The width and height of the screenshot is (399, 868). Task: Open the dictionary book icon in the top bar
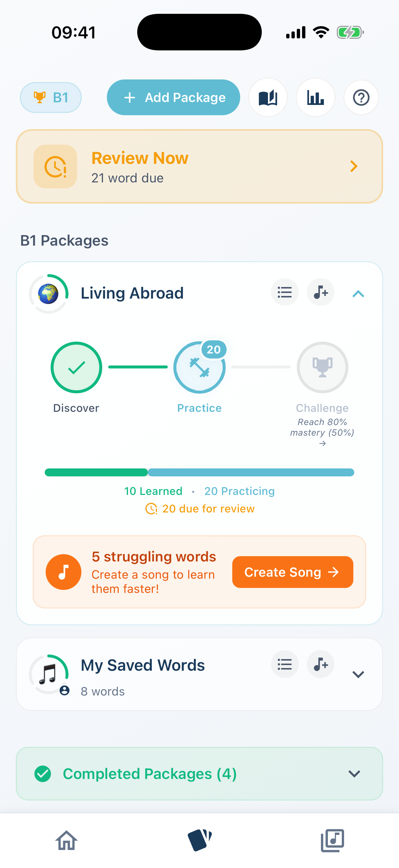(x=268, y=97)
